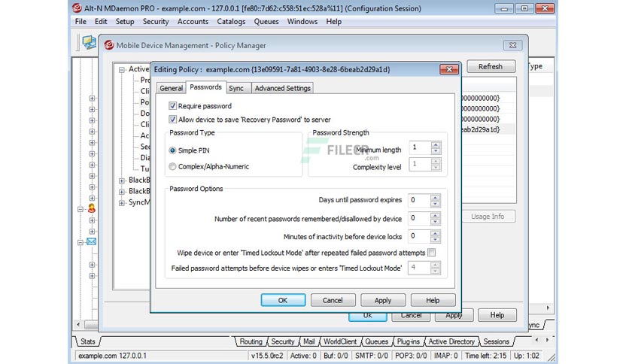Expand the first BlackB tree node
Image resolution: width=629 pixels, height=364 pixels.
pos(122,180)
